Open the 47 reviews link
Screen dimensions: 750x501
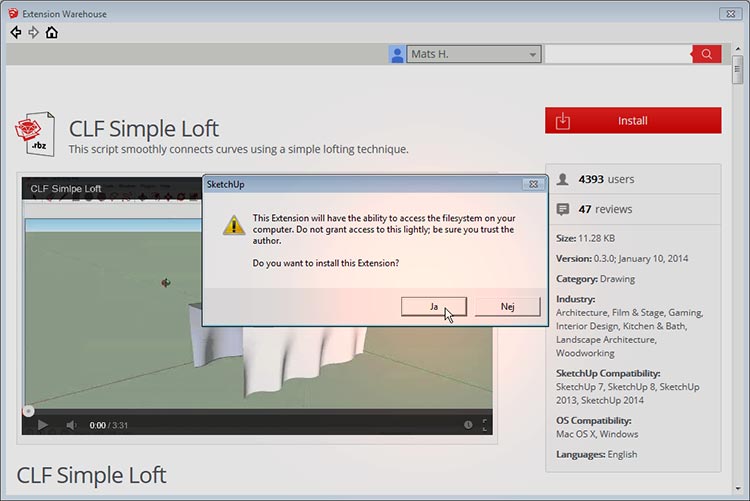pos(605,209)
